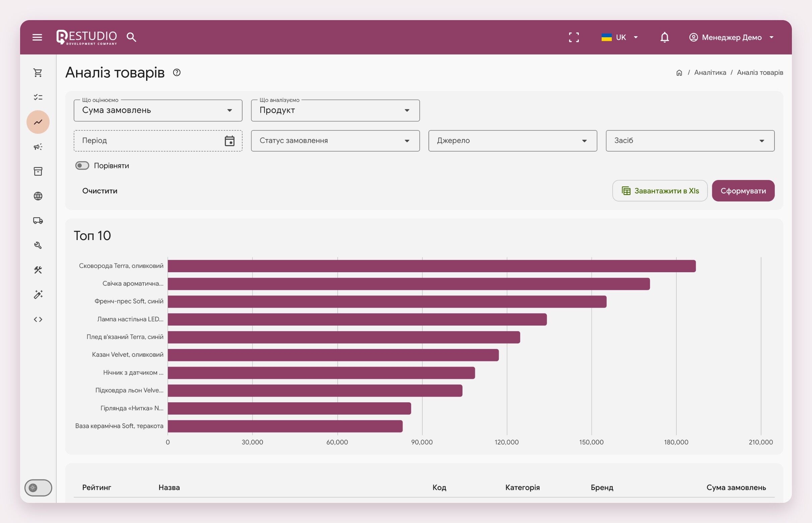Open the Менеджер Демо user menu
Viewport: 812px width, 523px height.
[x=731, y=37]
